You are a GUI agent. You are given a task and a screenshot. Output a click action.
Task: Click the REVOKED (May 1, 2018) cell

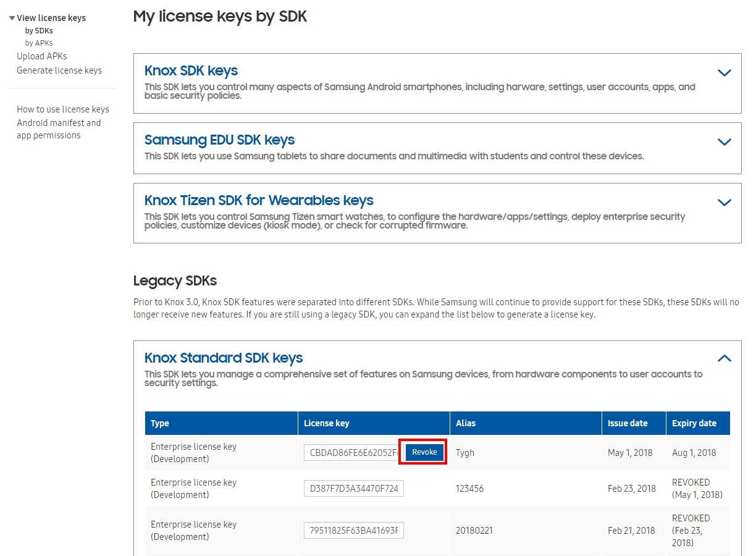pyautogui.click(x=697, y=489)
